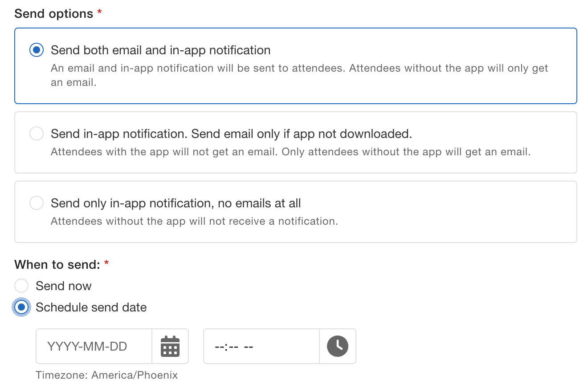Enable the 'Send now' radio button

tap(21, 286)
